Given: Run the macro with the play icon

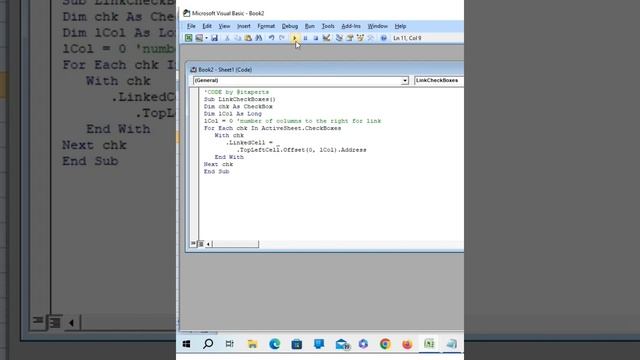Looking at the screenshot, I should (x=295, y=38).
